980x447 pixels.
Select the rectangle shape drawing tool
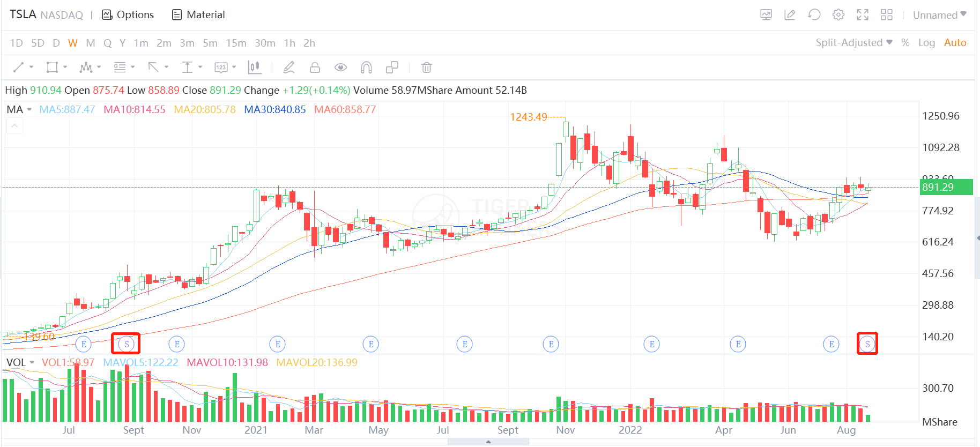pos(52,67)
